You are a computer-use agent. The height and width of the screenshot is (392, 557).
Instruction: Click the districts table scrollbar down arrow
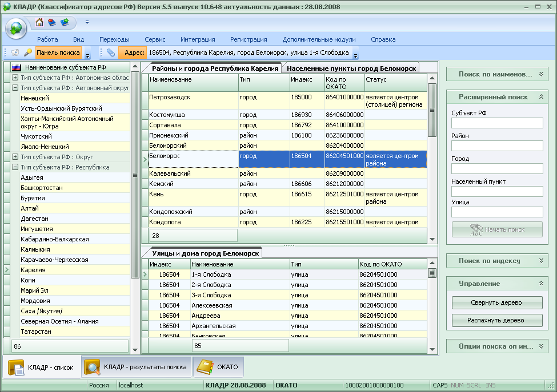[432, 239]
